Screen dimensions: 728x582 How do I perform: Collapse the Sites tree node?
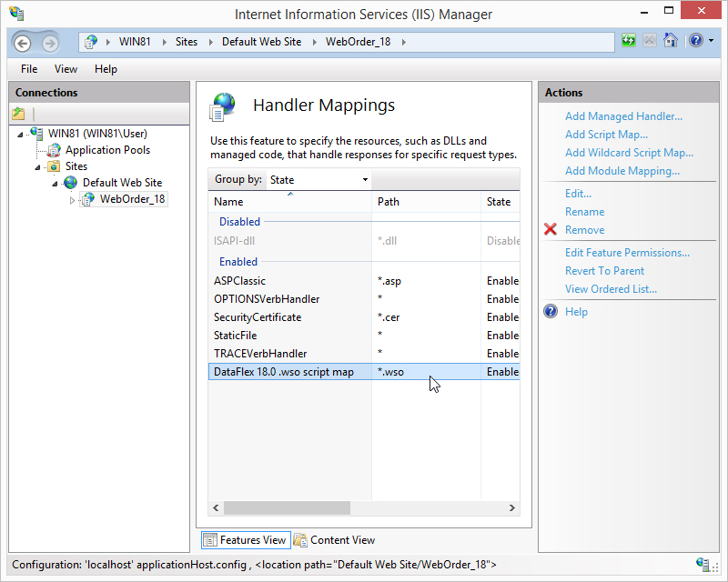coord(37,167)
